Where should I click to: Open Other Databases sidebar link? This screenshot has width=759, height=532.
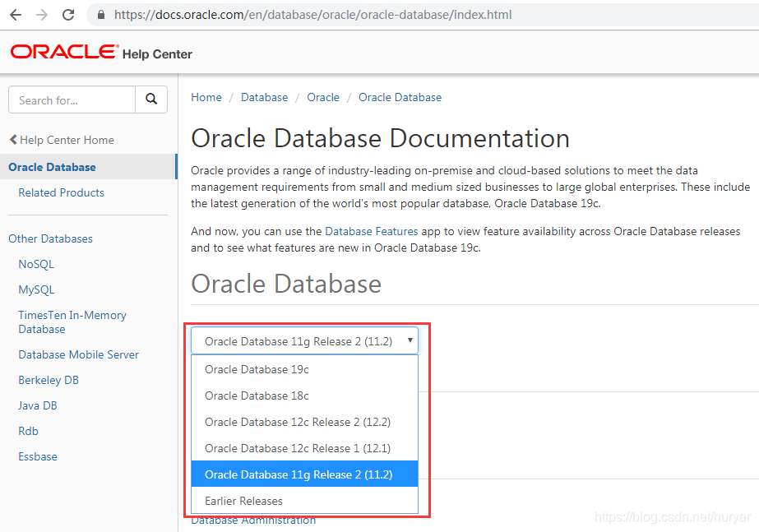[x=50, y=238]
